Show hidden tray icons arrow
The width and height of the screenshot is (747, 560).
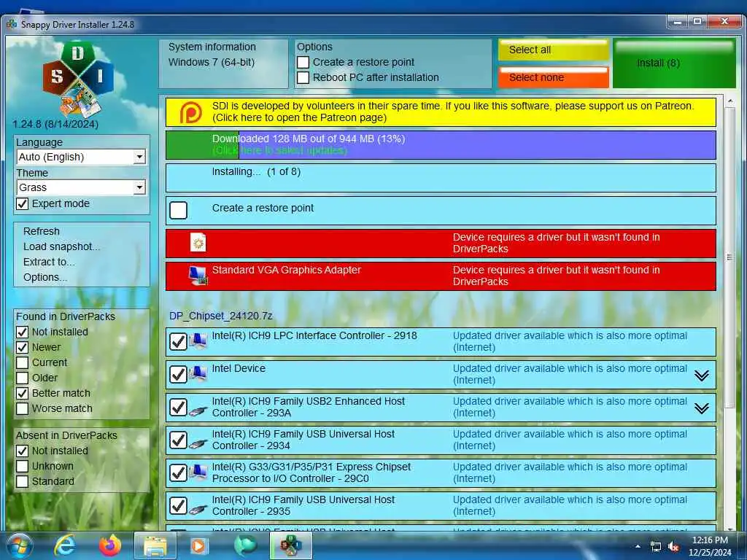pos(638,546)
